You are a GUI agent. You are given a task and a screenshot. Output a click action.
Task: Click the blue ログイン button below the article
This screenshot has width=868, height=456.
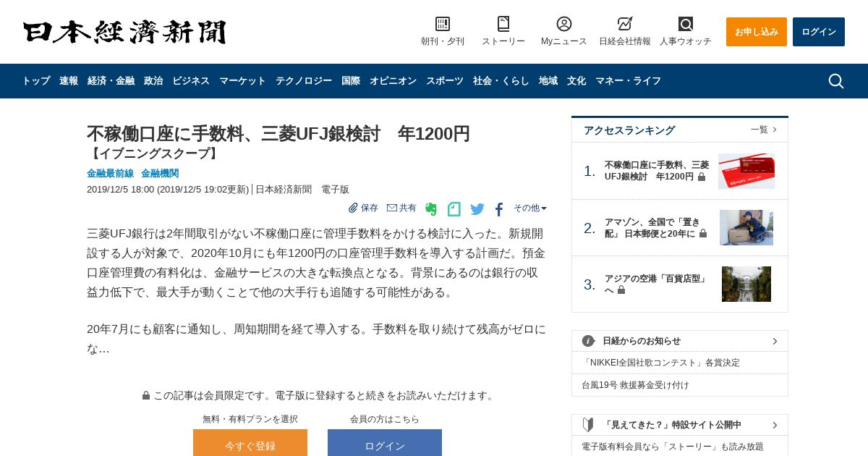[385, 443]
